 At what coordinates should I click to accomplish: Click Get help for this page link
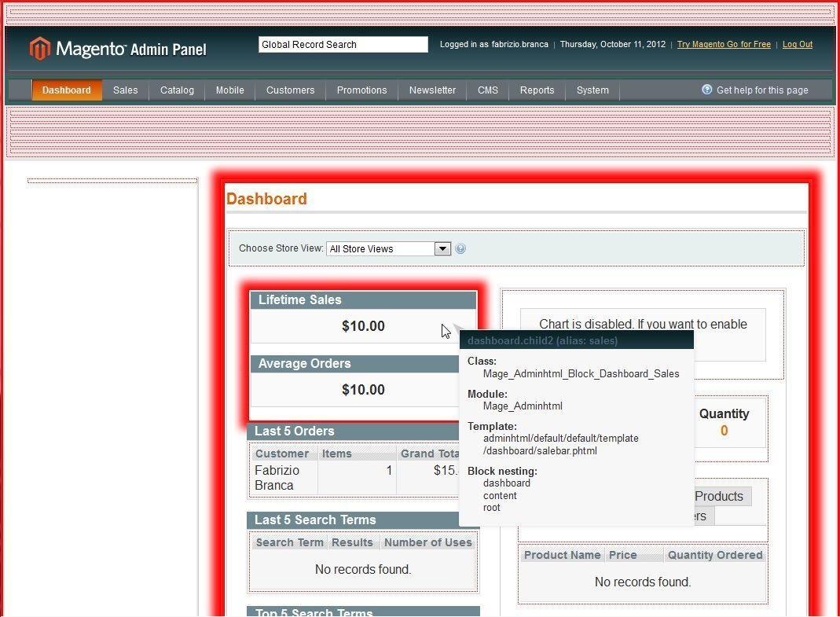[761, 90]
